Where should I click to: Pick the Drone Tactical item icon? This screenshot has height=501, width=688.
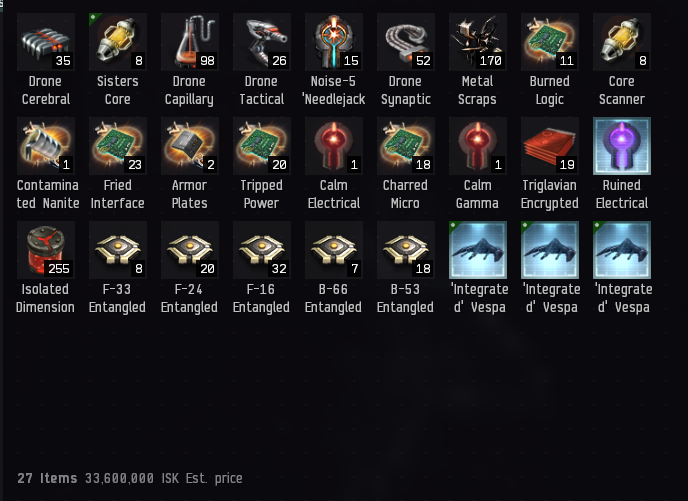262,42
